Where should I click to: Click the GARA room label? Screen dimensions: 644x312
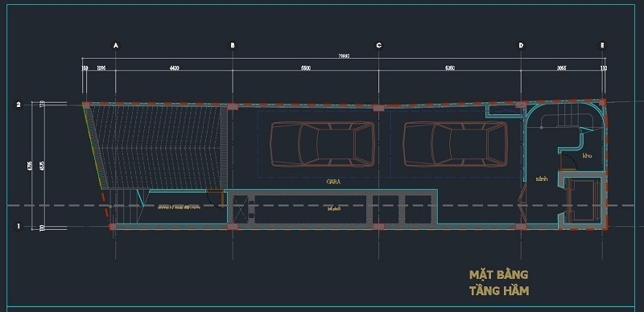coord(333,182)
